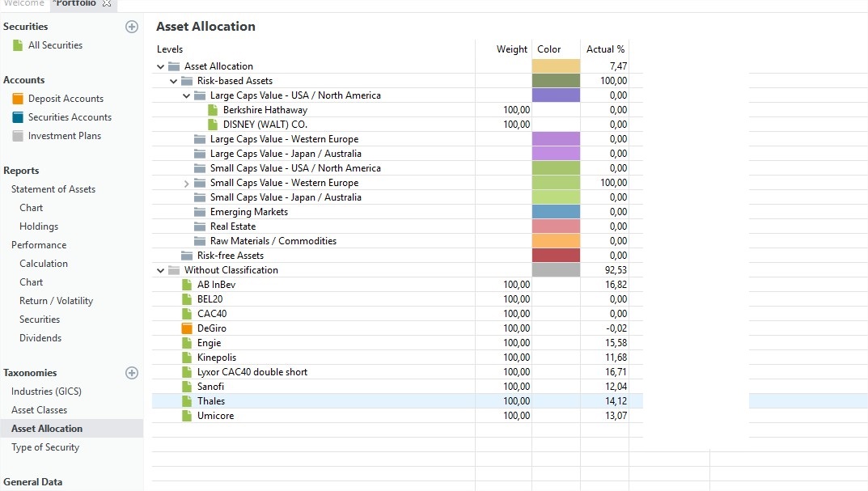
Task: Click the Investment Plans grey icon
Action: coord(18,136)
